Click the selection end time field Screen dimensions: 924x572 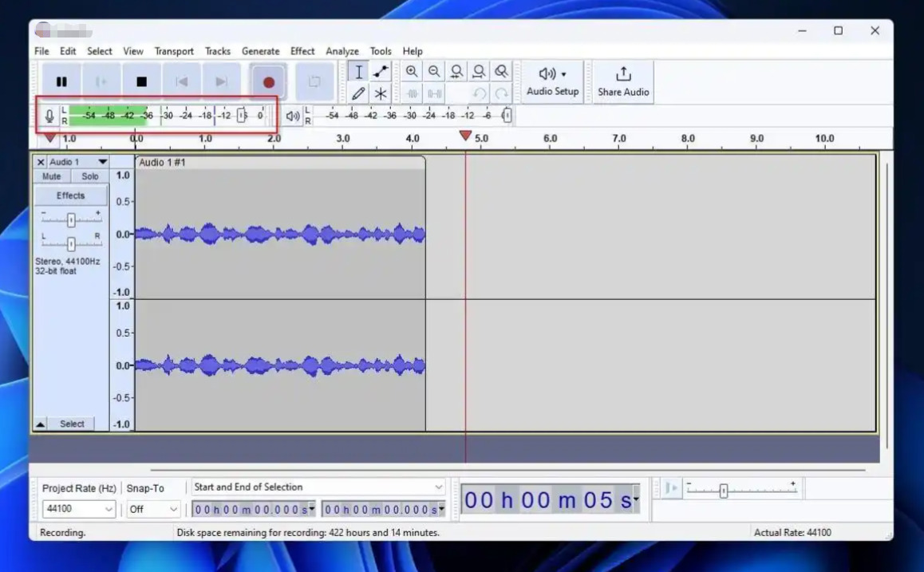coord(383,510)
